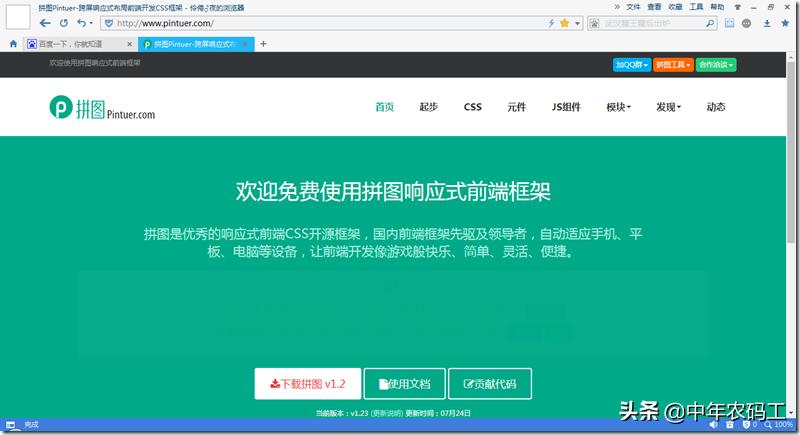The width and height of the screenshot is (800, 435).
Task: Click the 完成 status text
Action: tap(31, 425)
